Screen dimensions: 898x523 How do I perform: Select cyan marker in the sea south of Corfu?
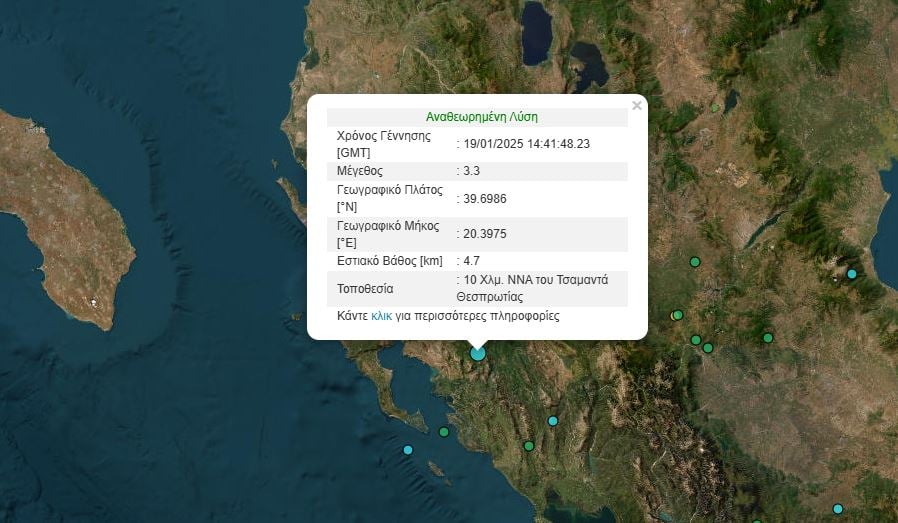(408, 450)
